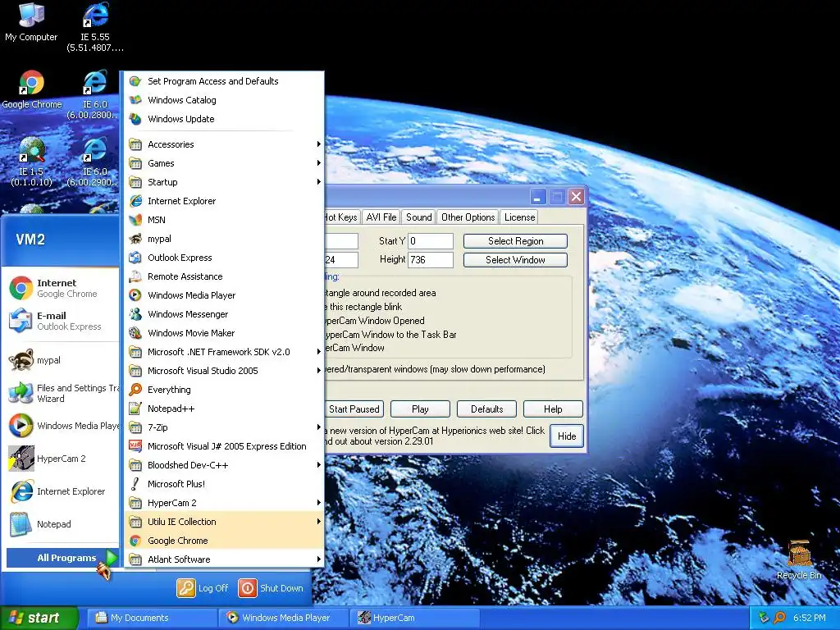840x630 pixels.
Task: Expand Games submenu
Action: 224,163
